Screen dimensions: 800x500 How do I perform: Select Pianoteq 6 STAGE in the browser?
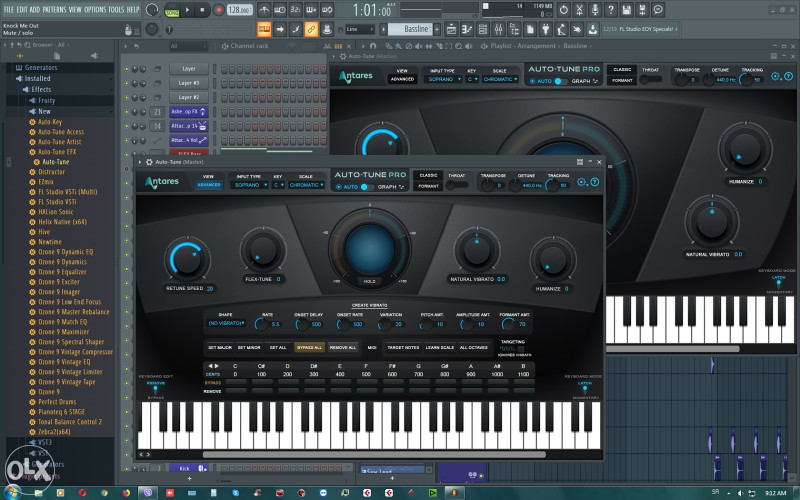pos(62,412)
